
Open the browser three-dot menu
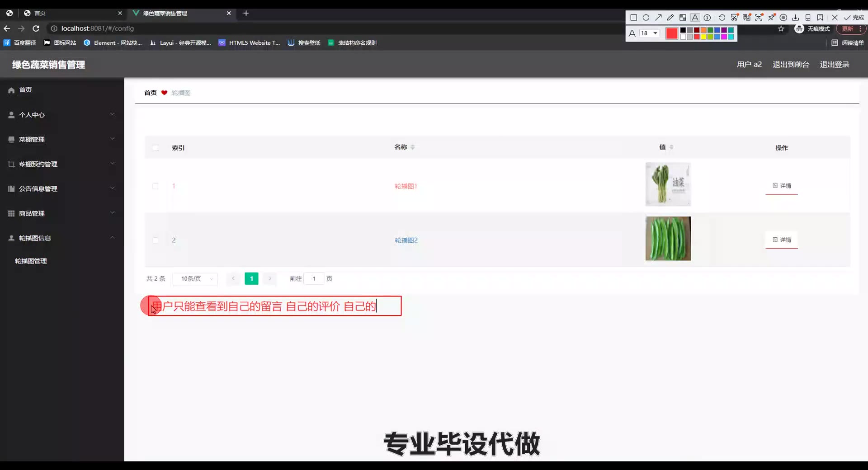[x=860, y=28]
